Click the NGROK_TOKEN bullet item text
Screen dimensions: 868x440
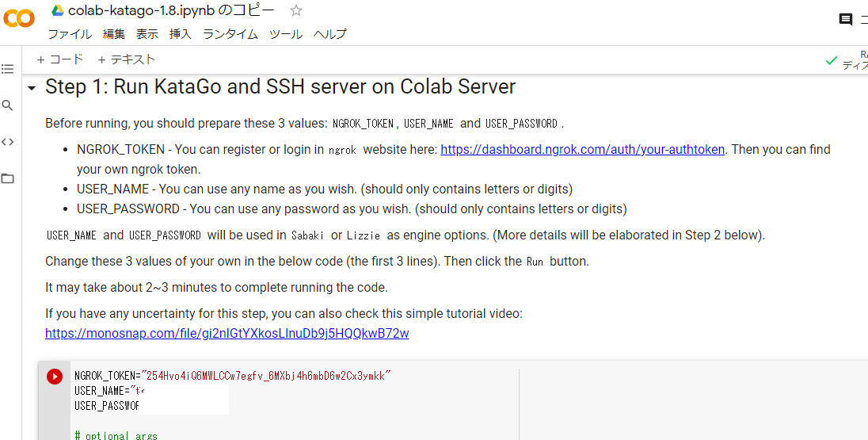point(453,159)
